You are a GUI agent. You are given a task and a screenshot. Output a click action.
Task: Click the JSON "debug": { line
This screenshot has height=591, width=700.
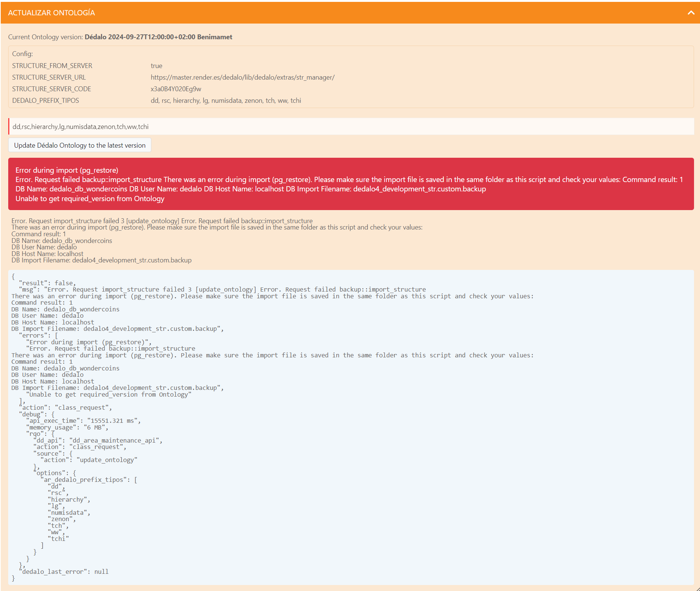click(37, 414)
